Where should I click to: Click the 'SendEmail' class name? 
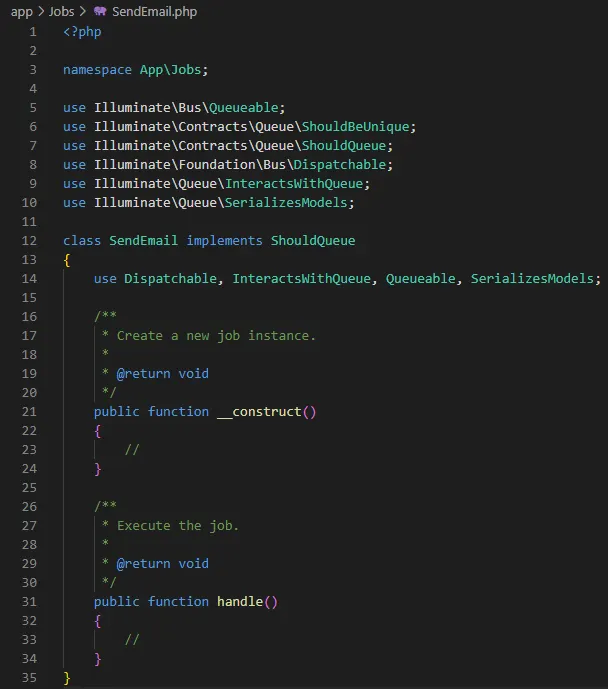tap(144, 241)
